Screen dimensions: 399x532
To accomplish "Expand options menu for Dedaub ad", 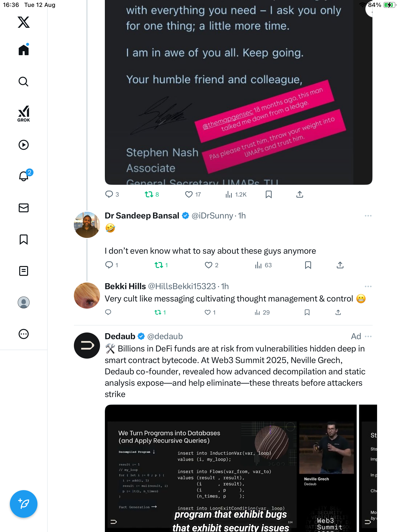I will [x=368, y=336].
